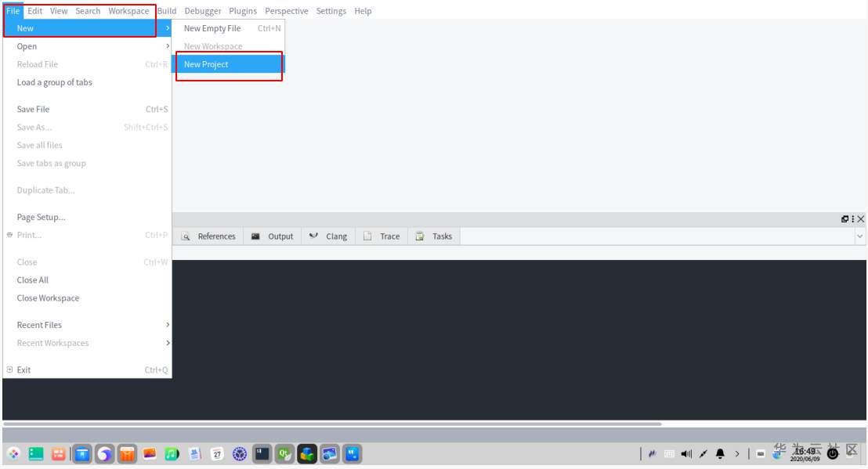Click the Close menu entry
The width and height of the screenshot is (868, 469).
88,262
